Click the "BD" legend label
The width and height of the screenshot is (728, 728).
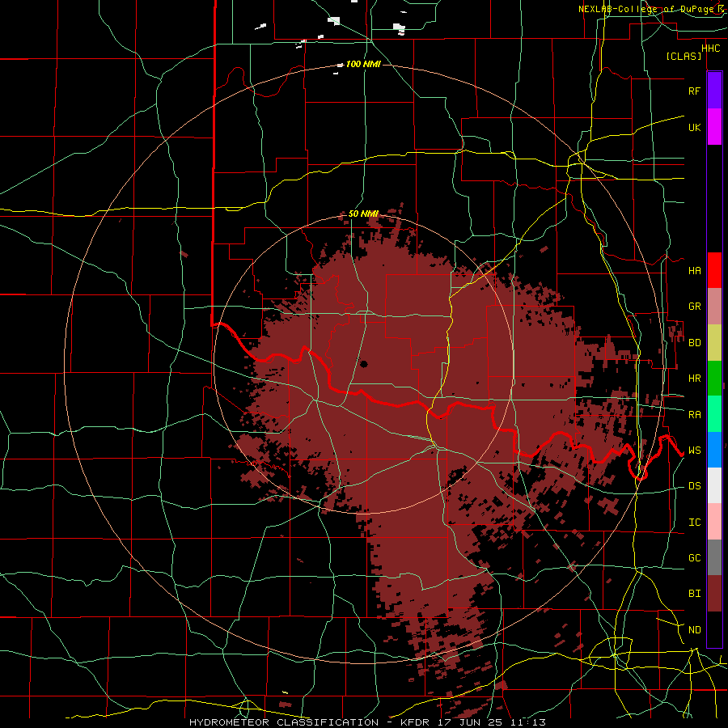click(694, 343)
